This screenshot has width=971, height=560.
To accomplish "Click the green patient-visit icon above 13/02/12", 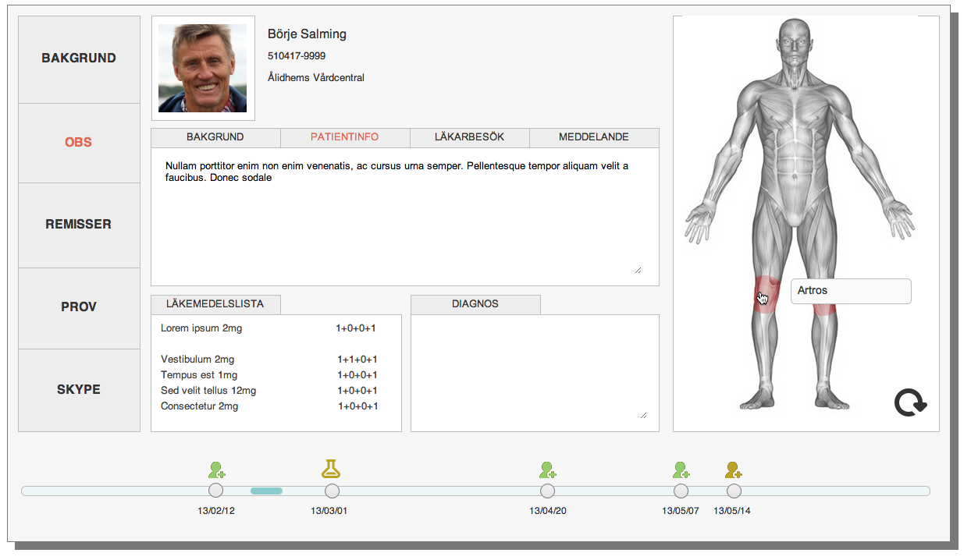I will (217, 470).
